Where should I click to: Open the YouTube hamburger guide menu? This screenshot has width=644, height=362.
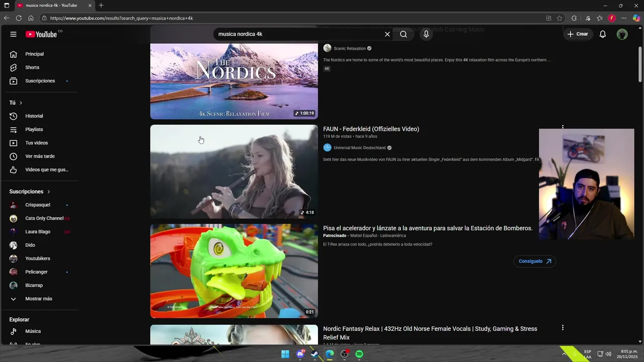[14, 34]
